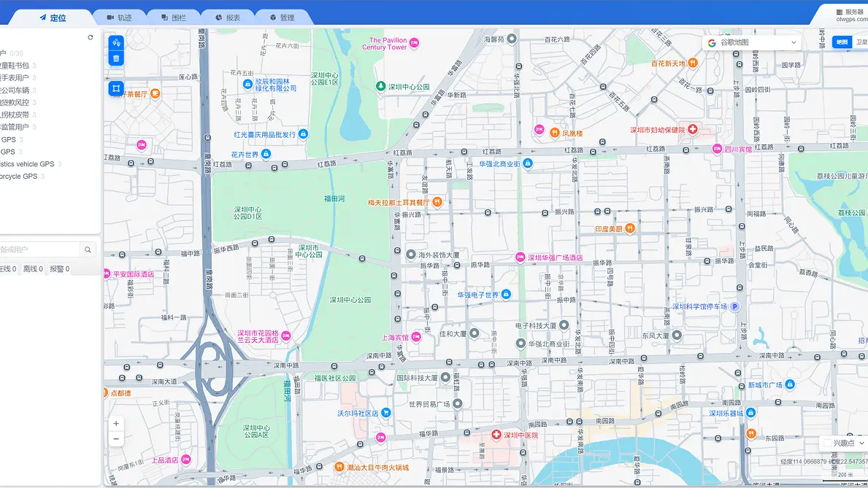Click the 海外装饰大厦 building marker
The image size is (868, 488).
pyautogui.click(x=411, y=255)
